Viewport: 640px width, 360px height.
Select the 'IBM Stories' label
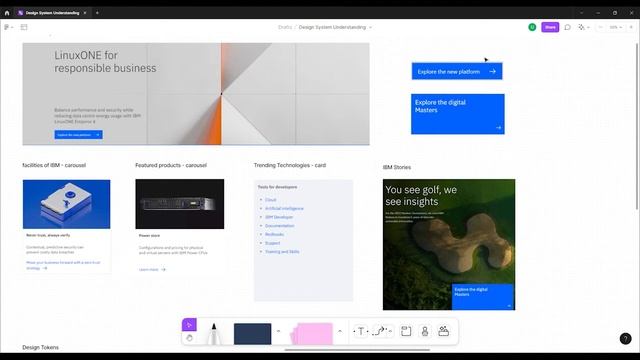[397, 167]
